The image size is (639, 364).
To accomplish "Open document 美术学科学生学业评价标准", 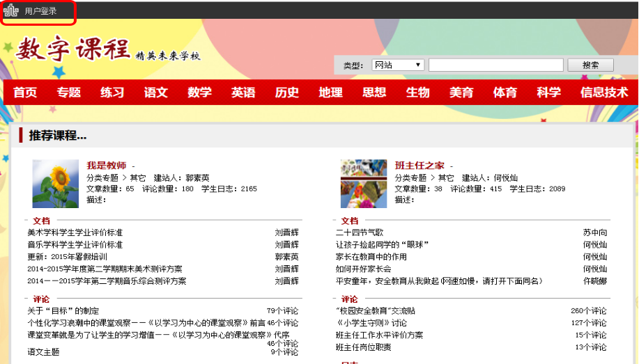I will pyautogui.click(x=75, y=232).
